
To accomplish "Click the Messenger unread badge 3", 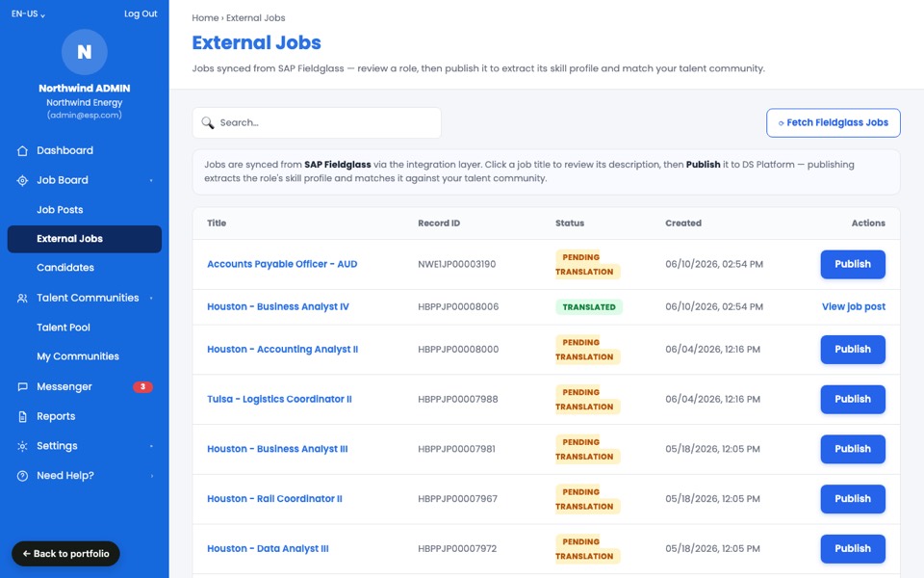I will pos(142,387).
